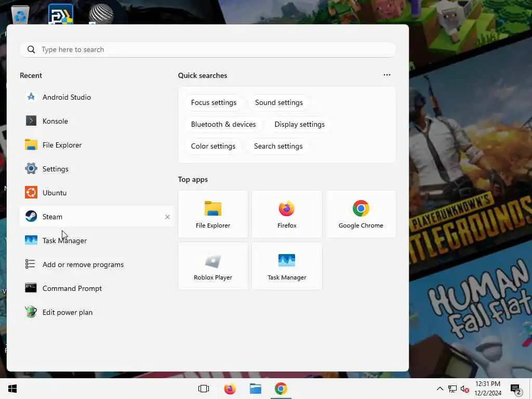Open Color settings quick search
This screenshot has width=532, height=399.
pyautogui.click(x=213, y=146)
